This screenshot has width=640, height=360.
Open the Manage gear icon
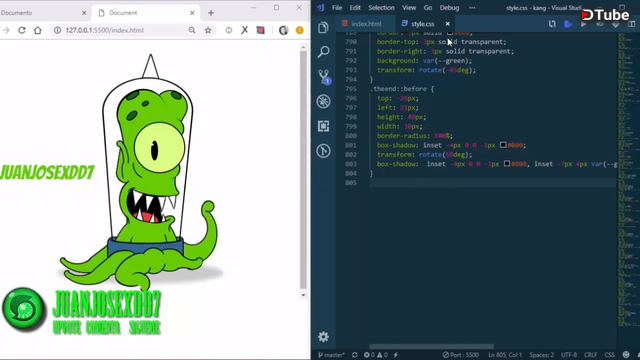[x=323, y=337]
